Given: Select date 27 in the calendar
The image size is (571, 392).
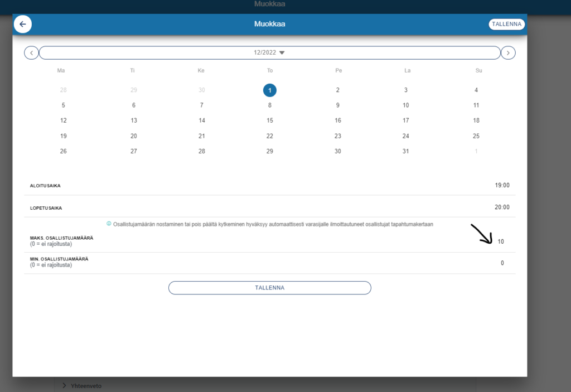Looking at the screenshot, I should 134,151.
